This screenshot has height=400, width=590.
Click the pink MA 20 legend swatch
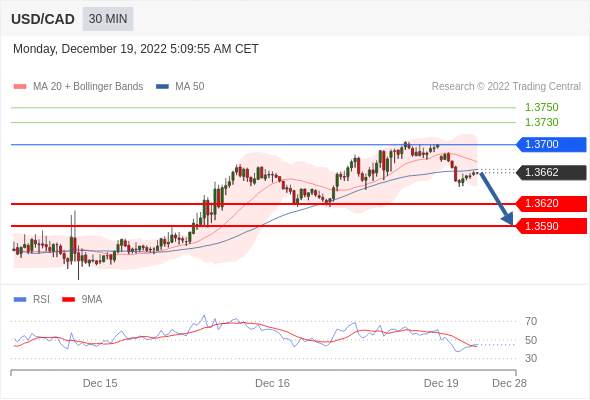pyautogui.click(x=20, y=87)
